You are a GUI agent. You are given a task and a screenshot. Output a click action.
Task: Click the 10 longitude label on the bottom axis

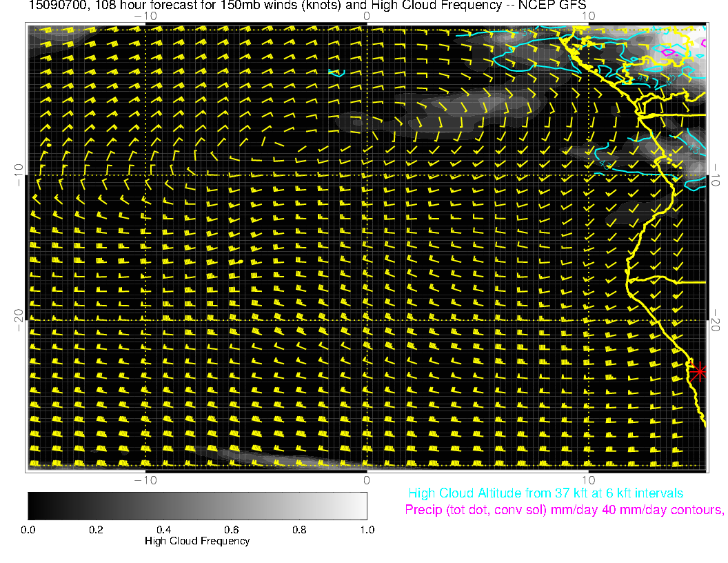(587, 480)
